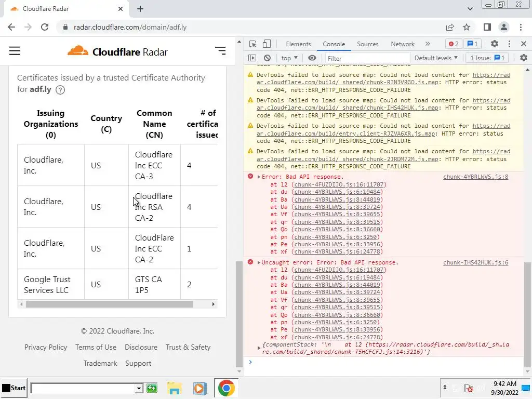The image size is (532, 399).
Task: Expand the componentStack object
Action: [259, 348]
